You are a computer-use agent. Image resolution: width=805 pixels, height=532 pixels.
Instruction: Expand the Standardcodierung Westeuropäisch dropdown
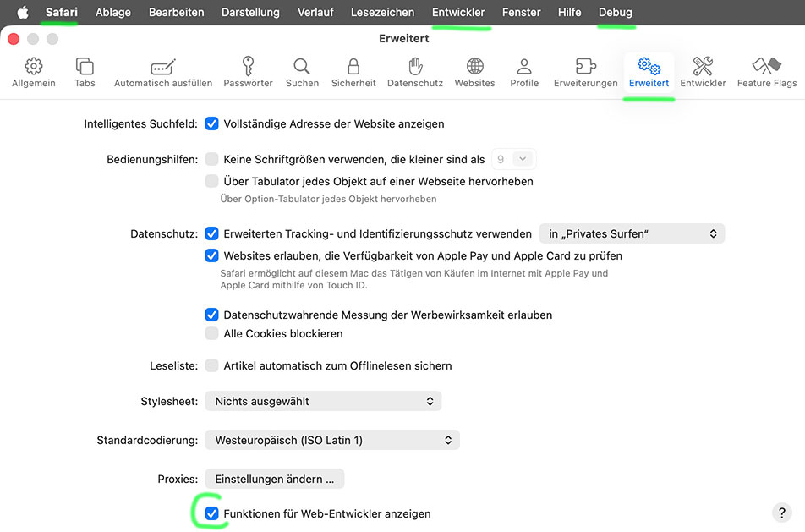coord(332,440)
